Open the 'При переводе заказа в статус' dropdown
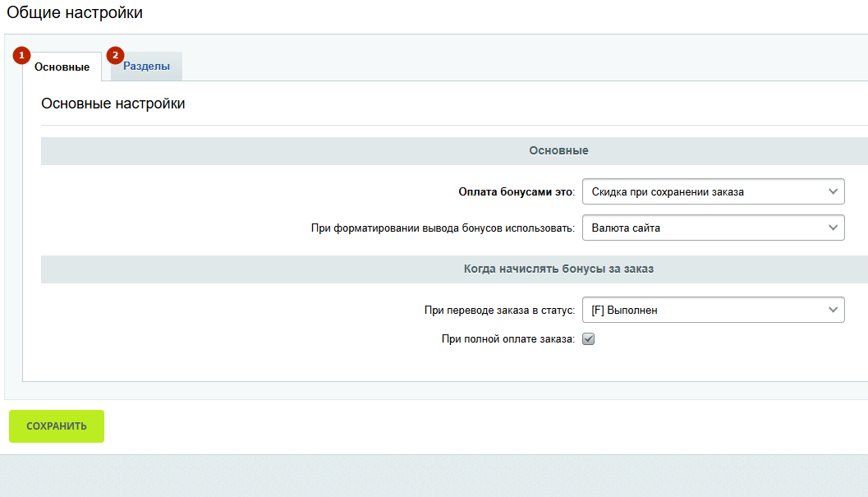The image size is (868, 497). coord(712,310)
